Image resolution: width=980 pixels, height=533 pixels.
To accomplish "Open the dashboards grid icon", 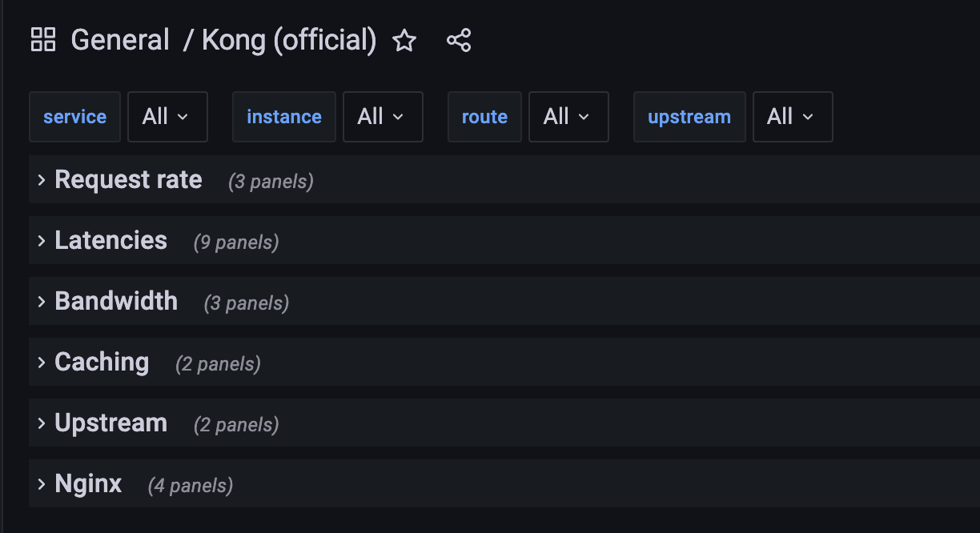I will [43, 39].
